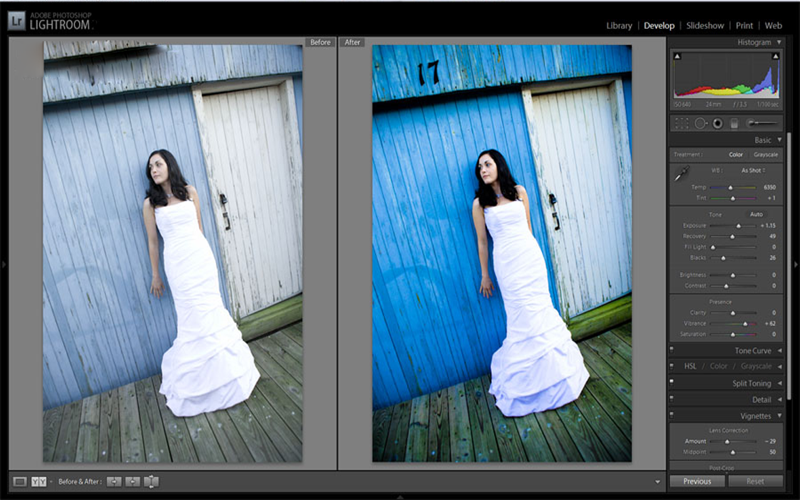Set Treatment to Grayscale

[x=766, y=155]
